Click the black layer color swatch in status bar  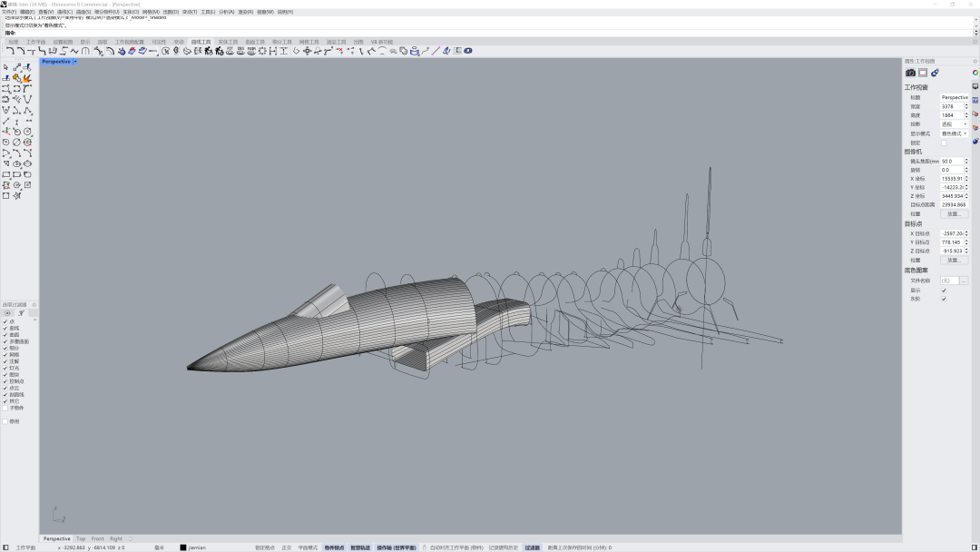click(x=183, y=547)
